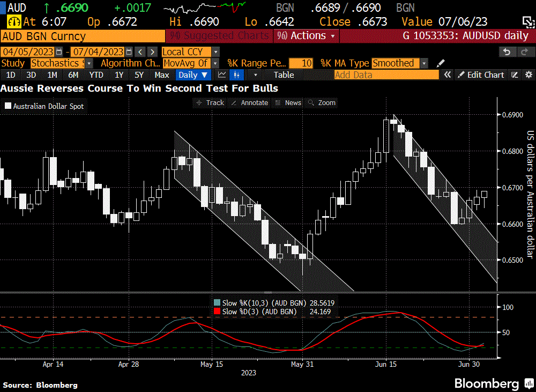Click the 'Source: Bloomberg' footer text
The width and height of the screenshot is (536, 392).
pyautogui.click(x=40, y=385)
